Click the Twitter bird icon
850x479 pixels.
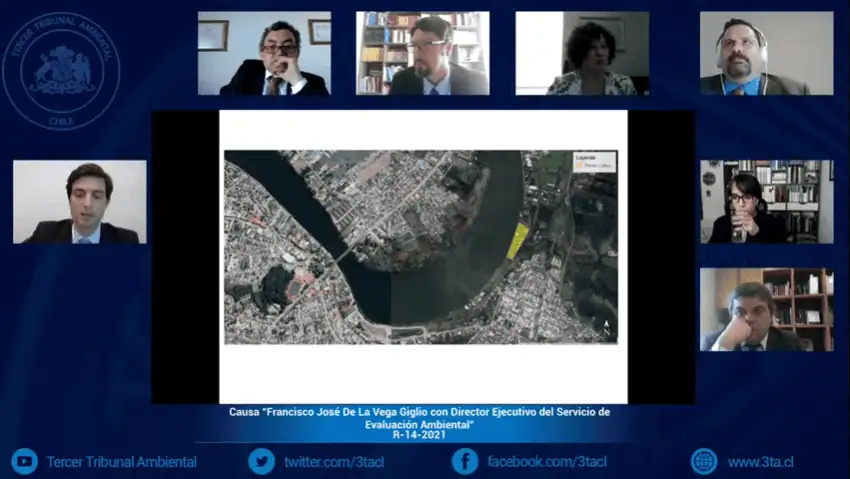(x=261, y=461)
